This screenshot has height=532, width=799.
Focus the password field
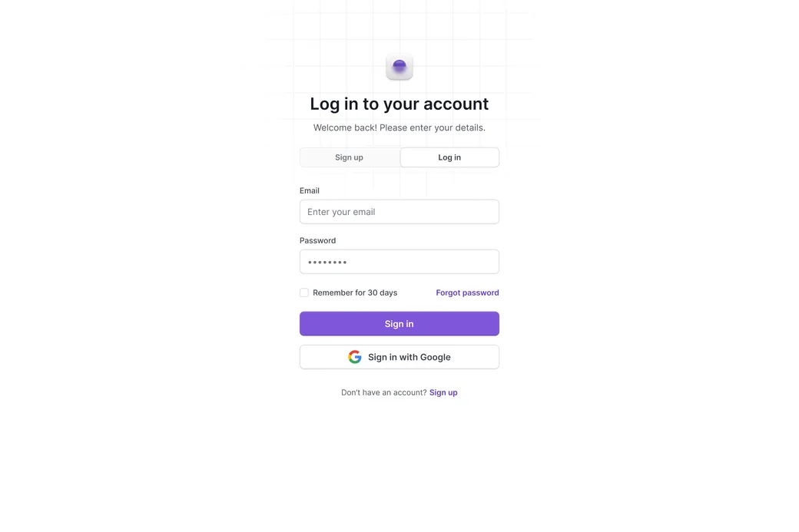click(399, 261)
